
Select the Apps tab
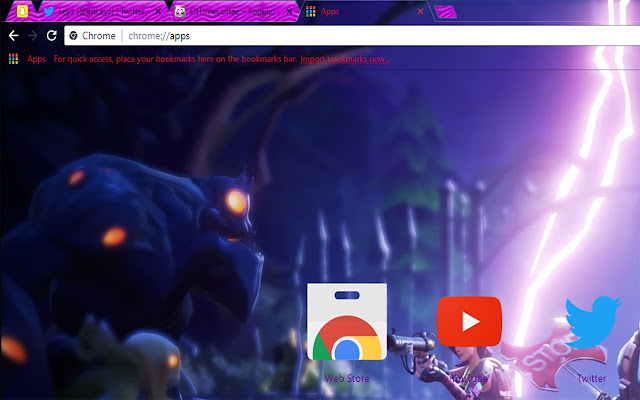[365, 11]
